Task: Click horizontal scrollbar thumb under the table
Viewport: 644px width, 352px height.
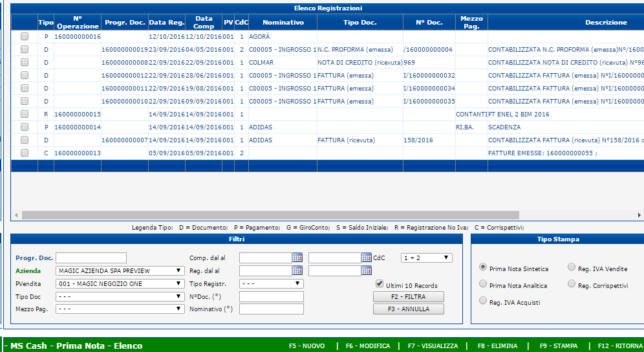Action: pos(270,215)
